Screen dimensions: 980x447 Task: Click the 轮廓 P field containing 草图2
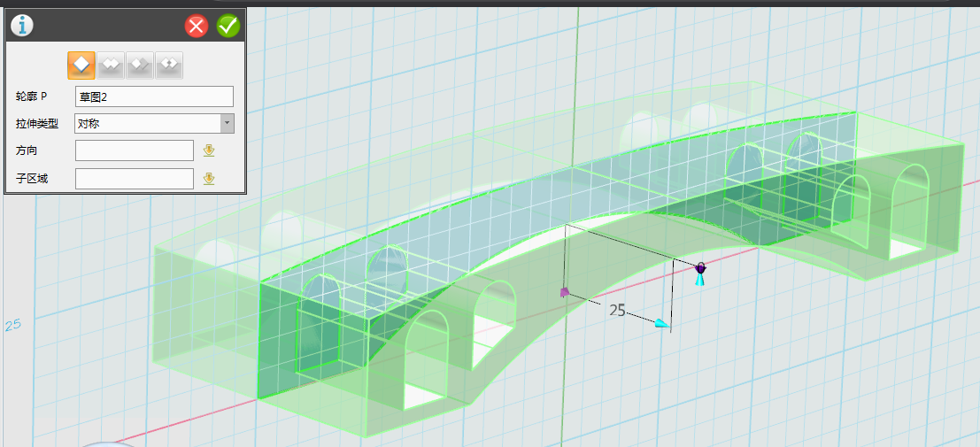point(153,96)
